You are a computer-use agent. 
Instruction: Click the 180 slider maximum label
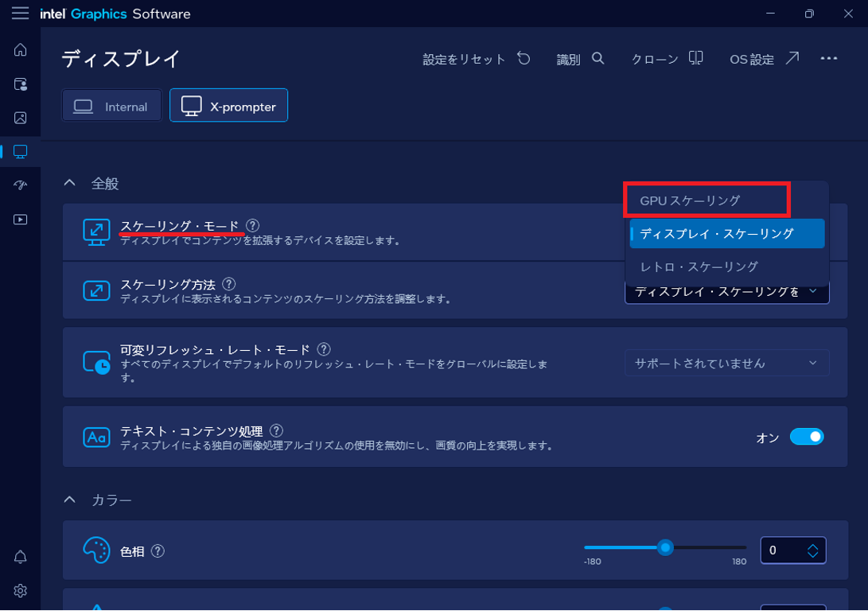[739, 561]
